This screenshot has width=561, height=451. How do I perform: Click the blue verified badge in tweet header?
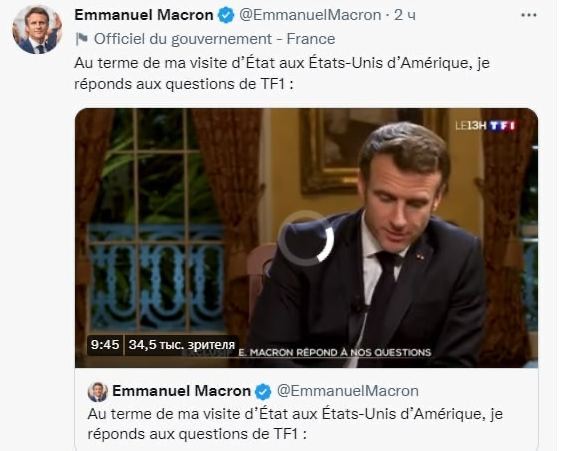point(226,15)
